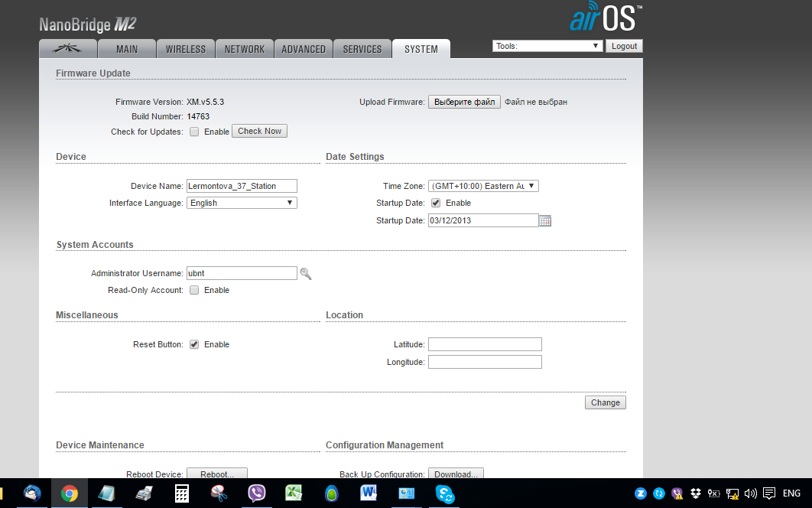812x508 pixels.
Task: Click the Latitude input field
Action: click(x=485, y=345)
